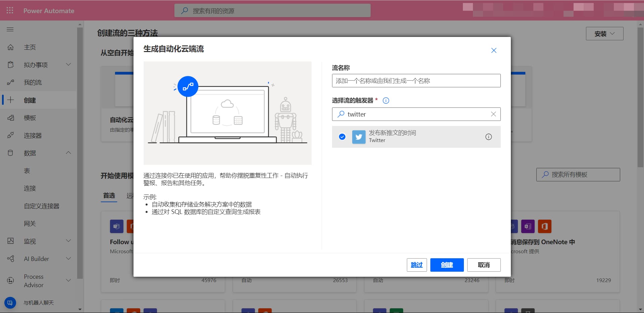The height and width of the screenshot is (313, 644).
Task: Click the 主页 home icon
Action: (x=10, y=47)
